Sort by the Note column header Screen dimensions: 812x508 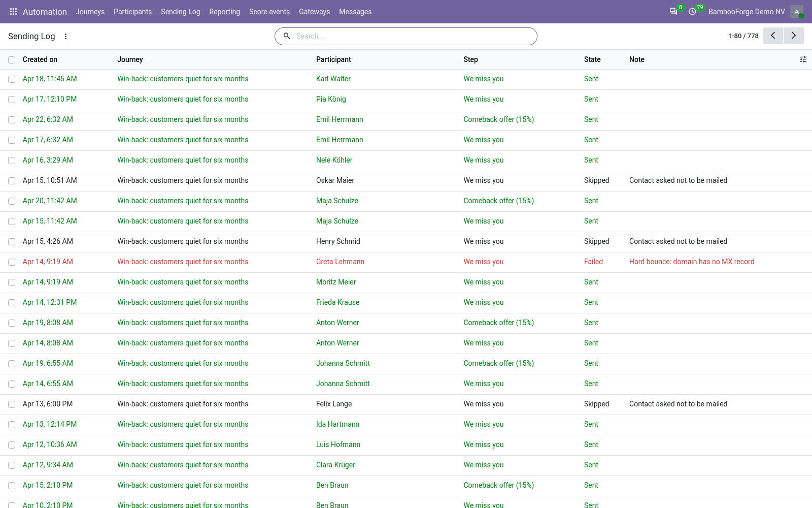click(636, 59)
